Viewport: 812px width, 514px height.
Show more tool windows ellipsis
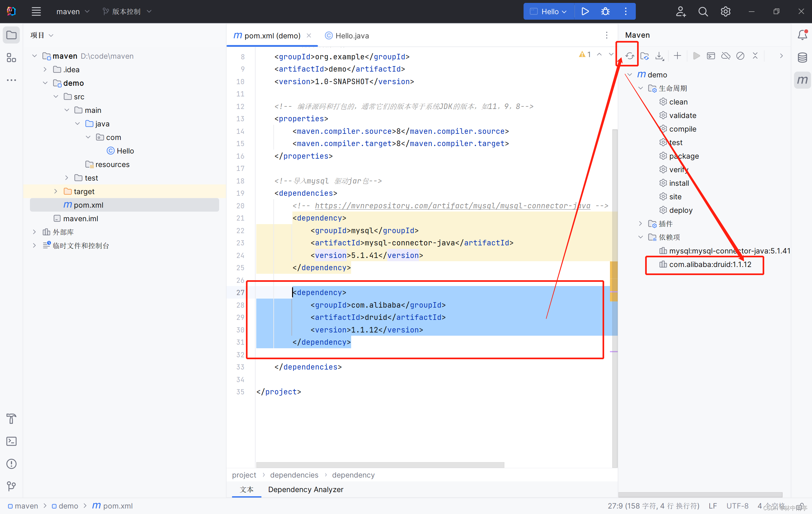(x=12, y=80)
